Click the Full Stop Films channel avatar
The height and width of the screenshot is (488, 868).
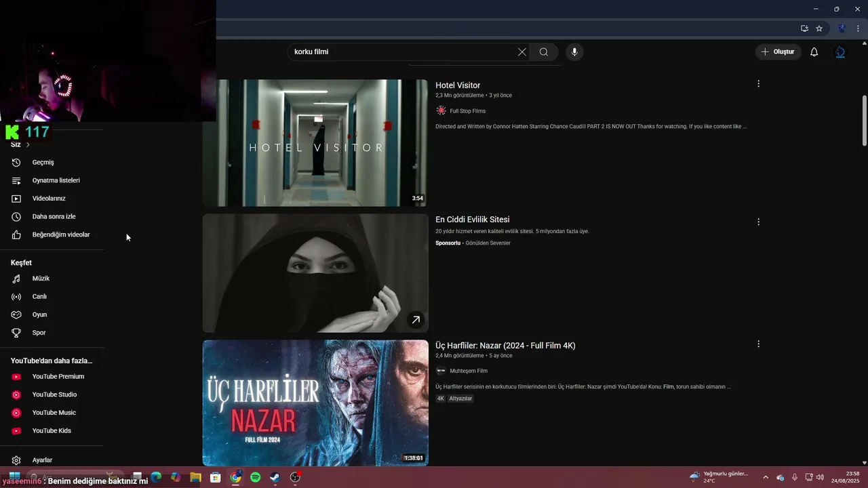(x=441, y=110)
